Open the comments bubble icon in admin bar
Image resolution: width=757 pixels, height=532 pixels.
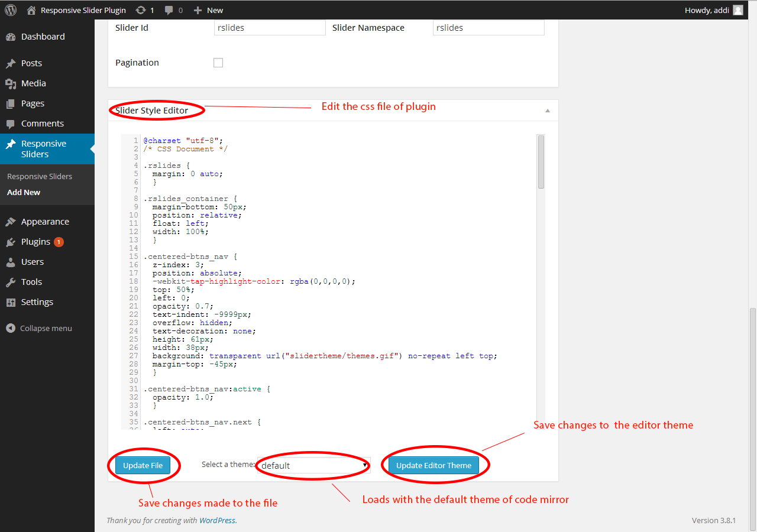point(169,10)
